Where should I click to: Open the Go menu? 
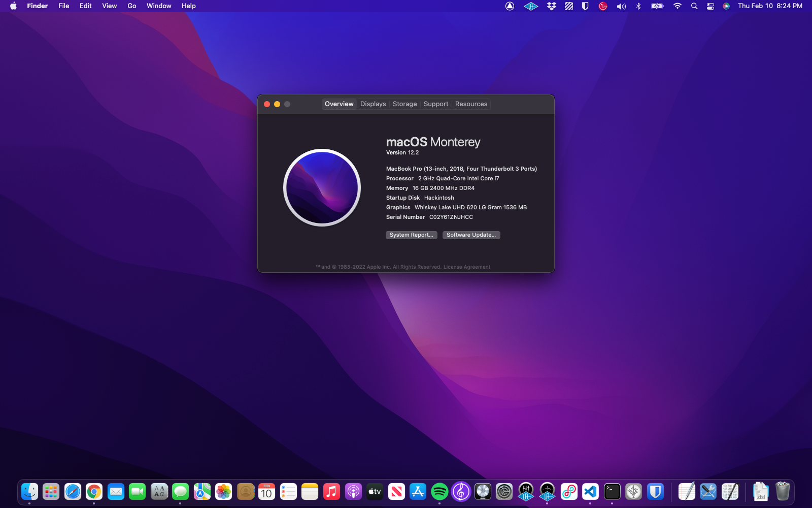click(132, 6)
